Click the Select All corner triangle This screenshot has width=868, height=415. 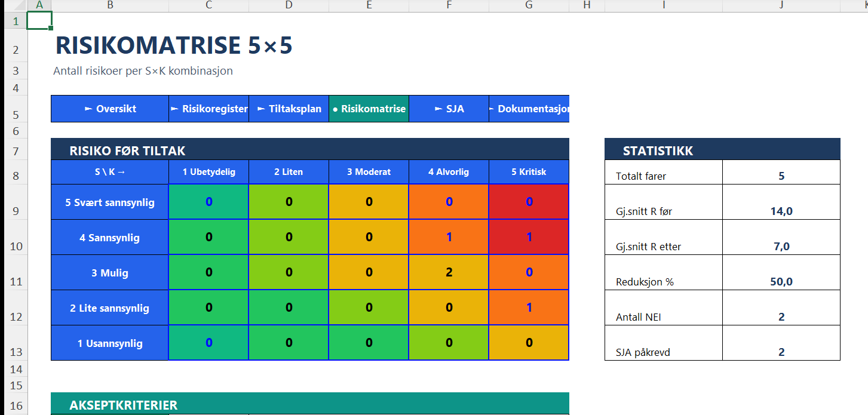[13, 5]
